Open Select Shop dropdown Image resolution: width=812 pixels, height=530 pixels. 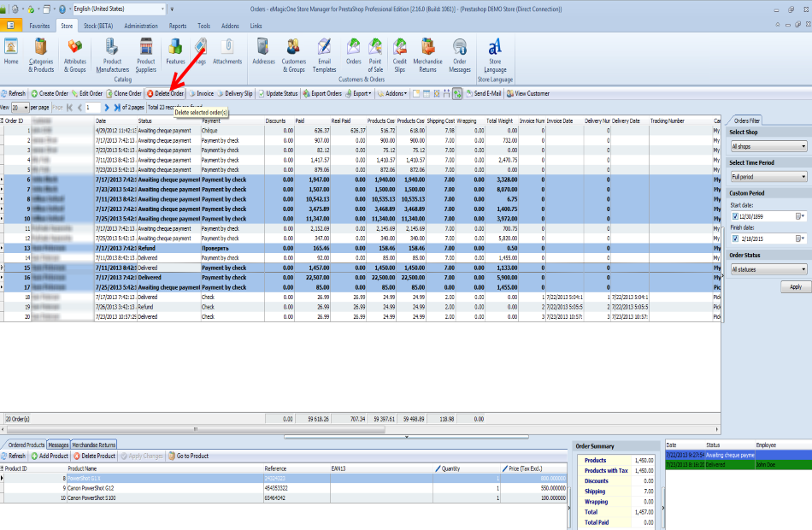[x=768, y=147]
